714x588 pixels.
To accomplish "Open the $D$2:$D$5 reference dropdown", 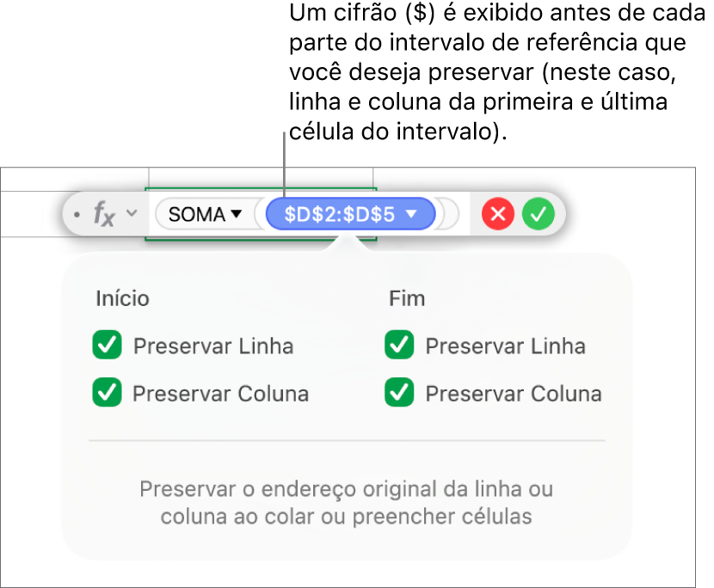I will pyautogui.click(x=411, y=214).
